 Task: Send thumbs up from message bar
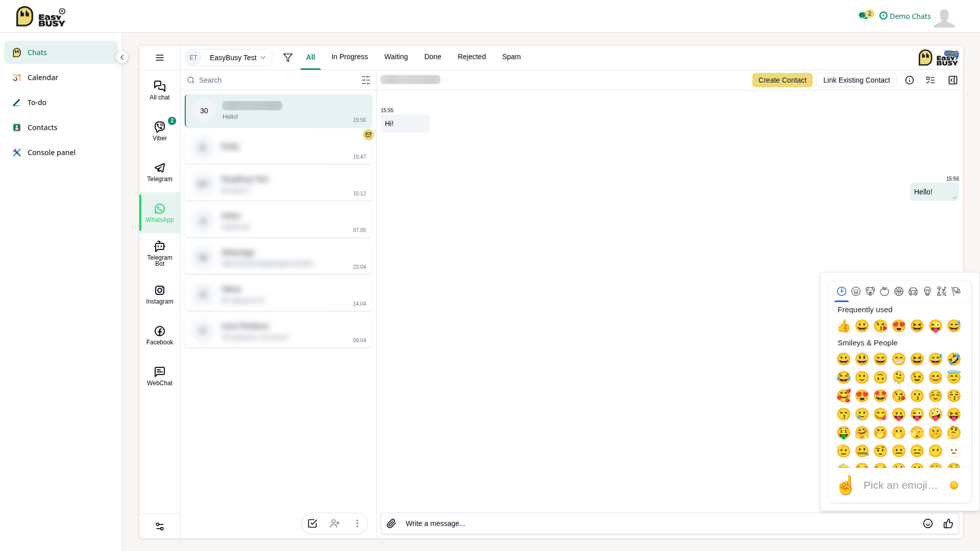tap(948, 523)
